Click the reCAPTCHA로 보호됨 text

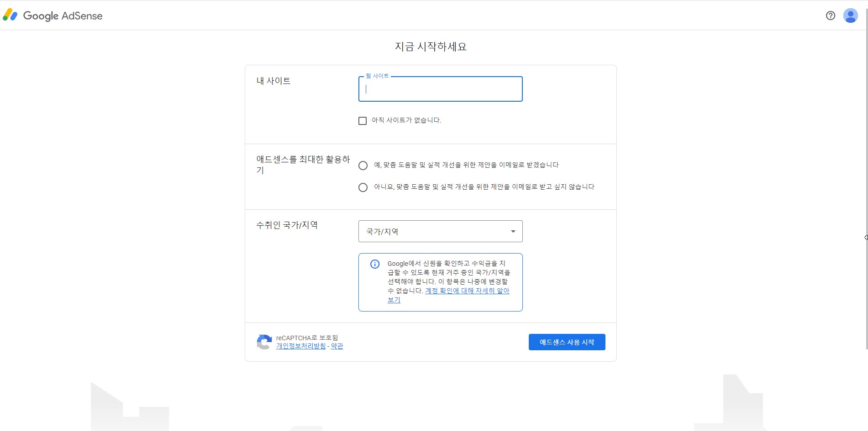(307, 338)
